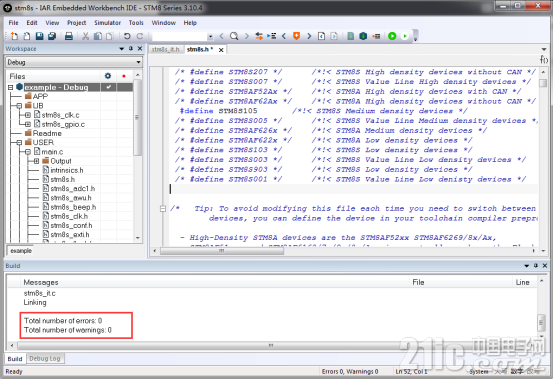Click the Copy toolbar icon
The image size is (553, 380).
click(98, 36)
